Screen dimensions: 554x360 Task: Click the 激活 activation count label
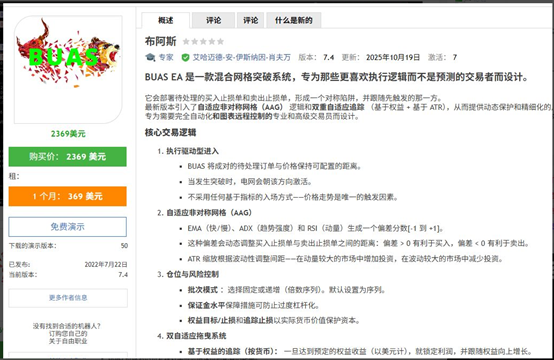[437, 57]
